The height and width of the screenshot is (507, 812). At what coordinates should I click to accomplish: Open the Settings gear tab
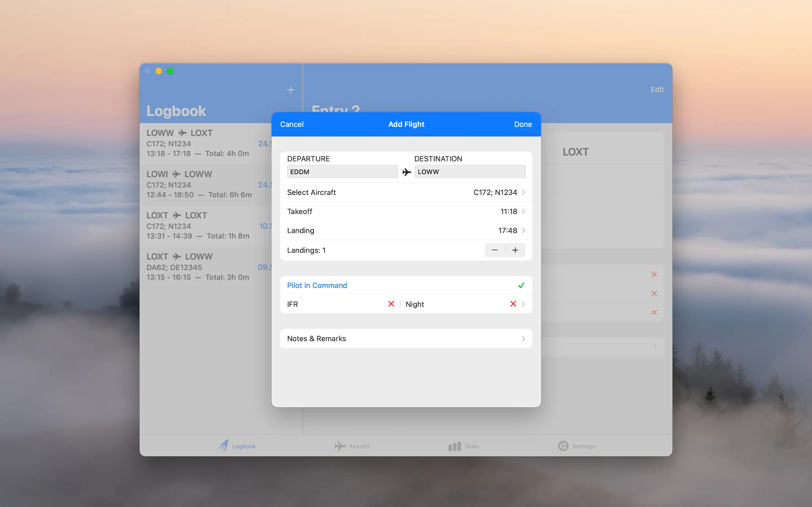point(563,446)
